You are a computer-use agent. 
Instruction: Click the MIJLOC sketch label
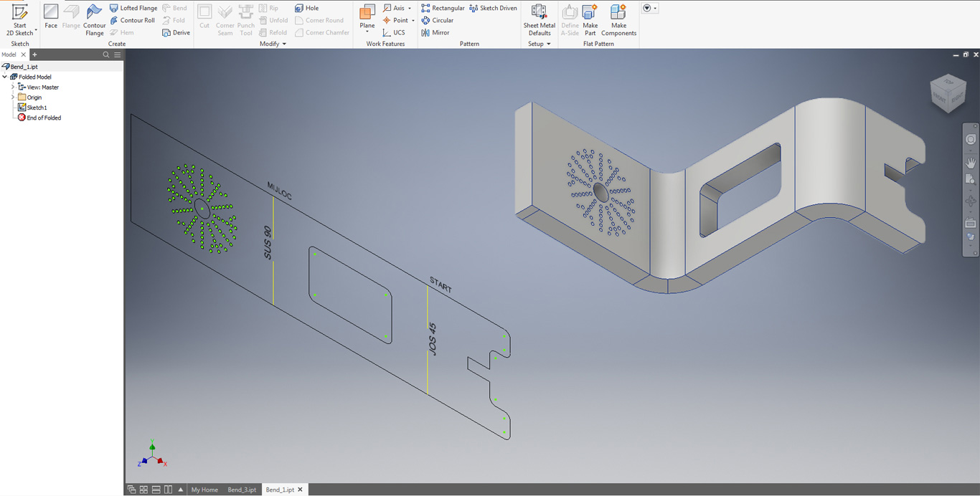(279, 191)
